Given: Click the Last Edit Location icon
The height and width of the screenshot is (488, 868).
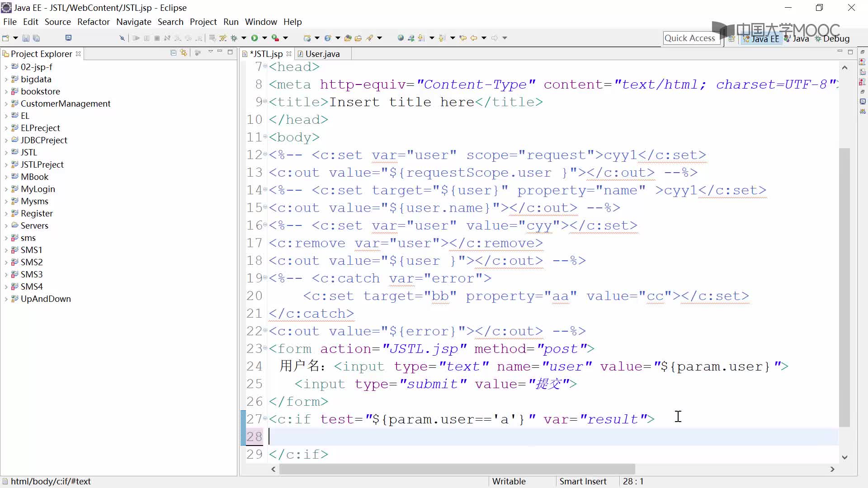Looking at the screenshot, I should pos(463,38).
